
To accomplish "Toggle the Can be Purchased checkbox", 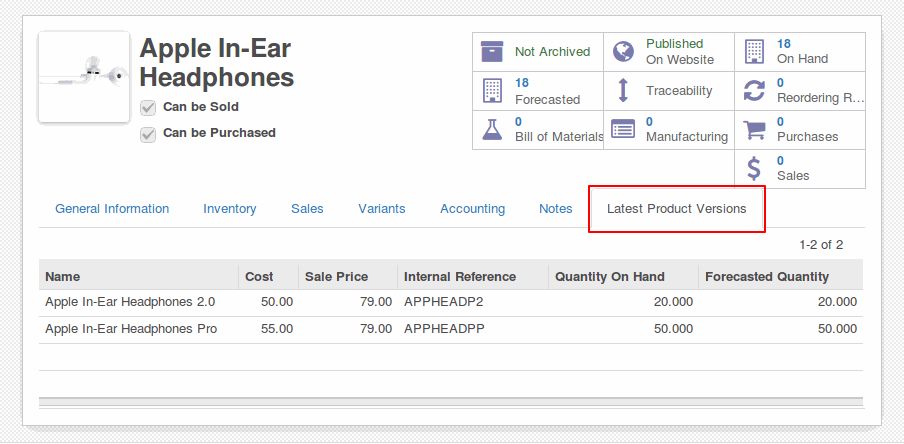I will click(148, 134).
